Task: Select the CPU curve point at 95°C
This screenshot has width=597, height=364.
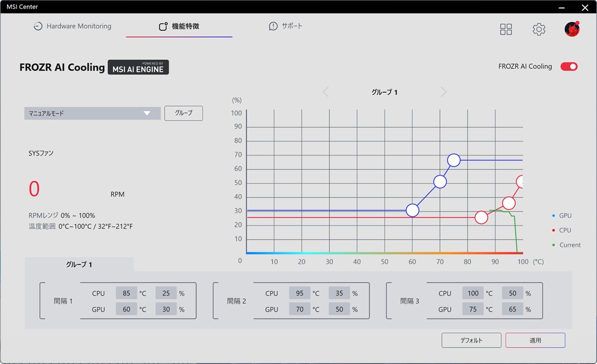Action: click(x=508, y=203)
